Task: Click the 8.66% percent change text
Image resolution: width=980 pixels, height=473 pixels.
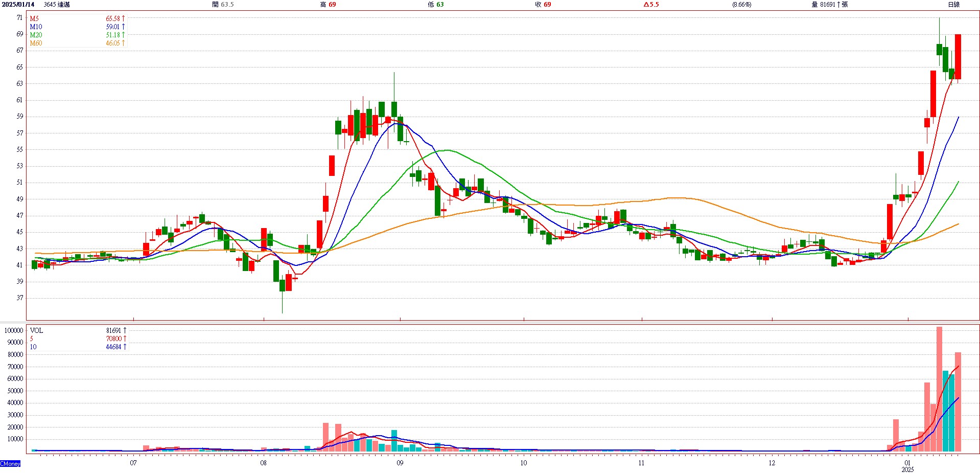Action: tap(741, 5)
